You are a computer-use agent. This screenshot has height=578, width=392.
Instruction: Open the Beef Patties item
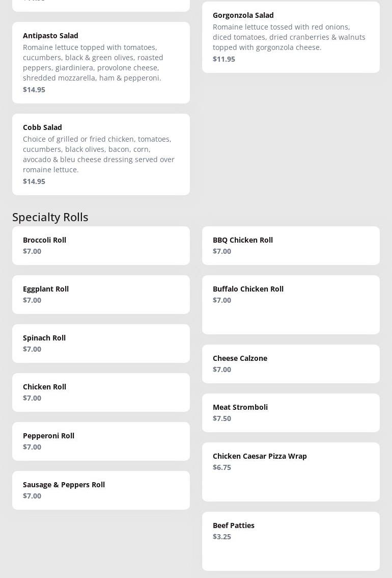[x=291, y=541]
